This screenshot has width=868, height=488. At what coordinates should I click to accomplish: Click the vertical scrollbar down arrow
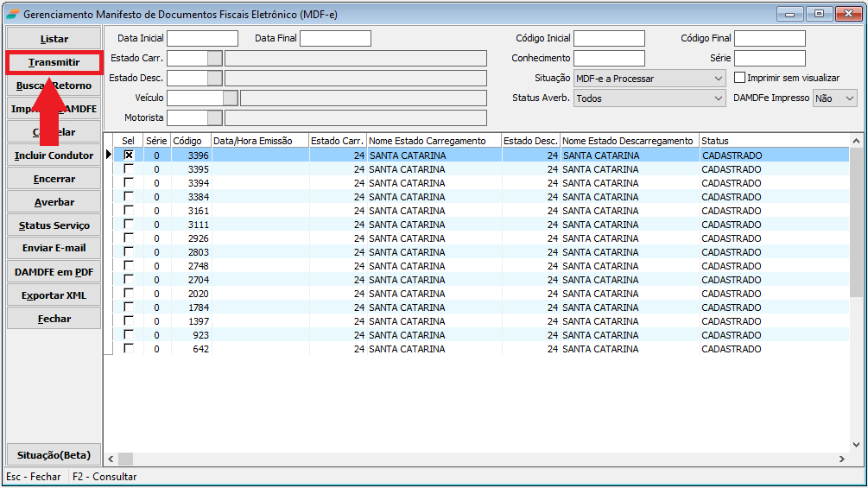pos(856,445)
